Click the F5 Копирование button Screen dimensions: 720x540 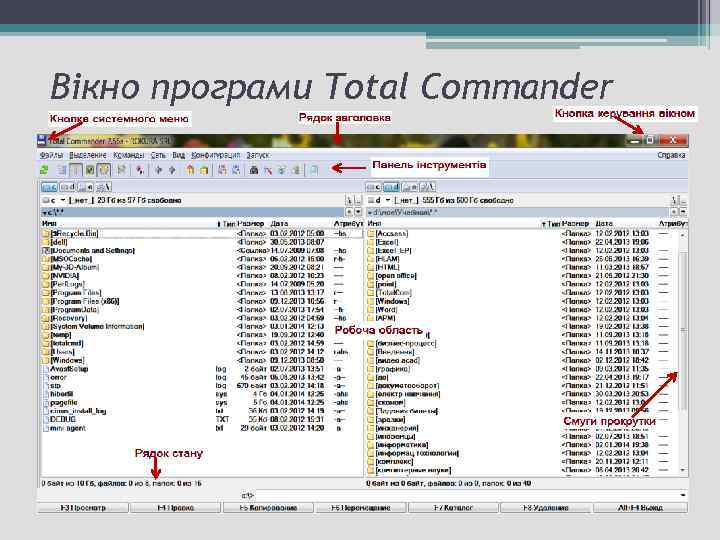(268, 508)
